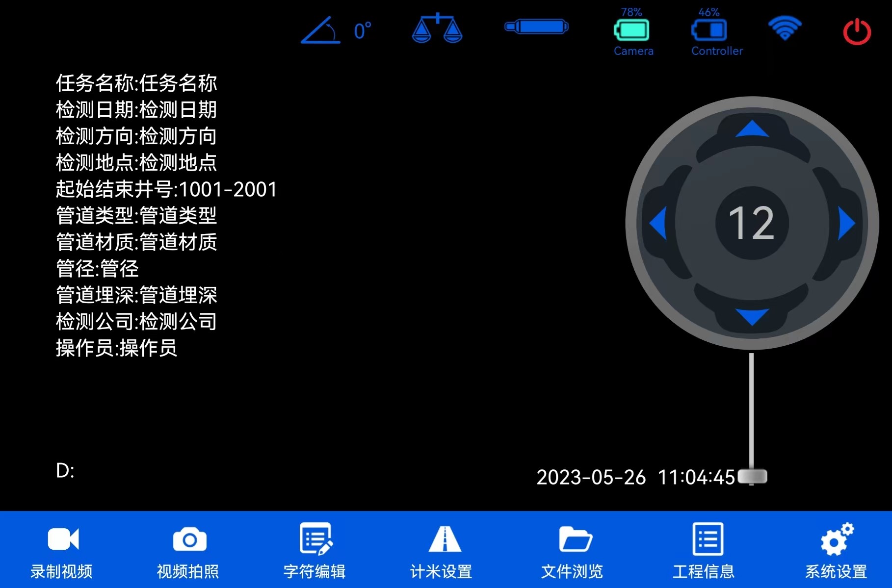Click the WiFi signal icon
Viewport: 892px width, 588px height.
[785, 28]
